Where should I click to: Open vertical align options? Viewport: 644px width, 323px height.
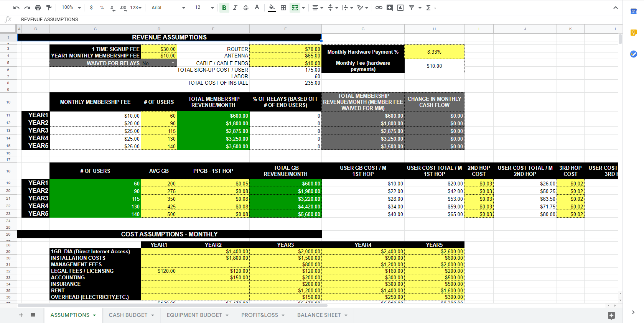[x=332, y=8]
